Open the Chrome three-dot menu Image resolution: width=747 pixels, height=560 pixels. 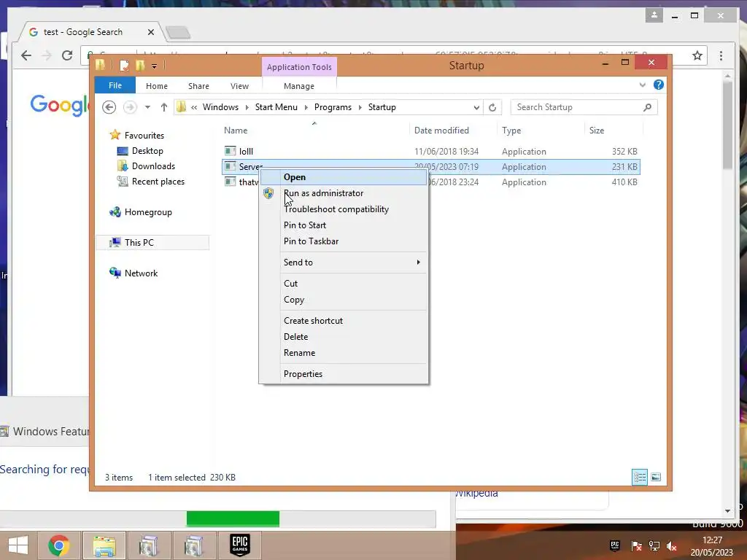click(721, 55)
